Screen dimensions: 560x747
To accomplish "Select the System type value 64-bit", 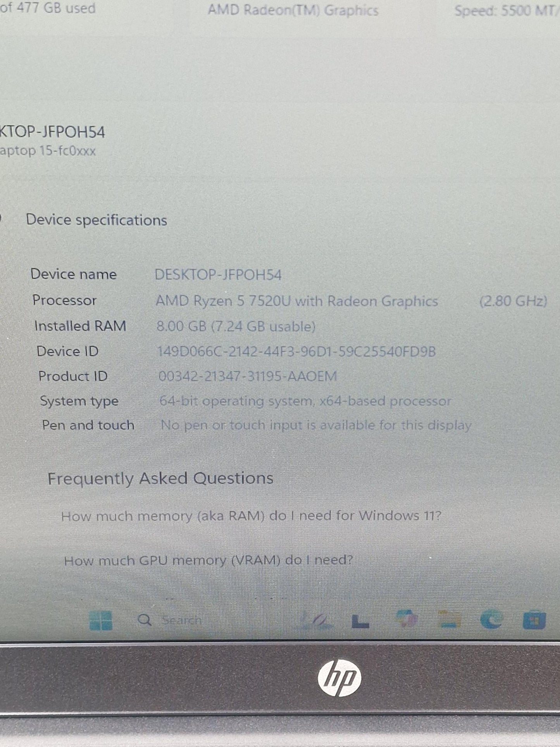I will pyautogui.click(x=305, y=401).
